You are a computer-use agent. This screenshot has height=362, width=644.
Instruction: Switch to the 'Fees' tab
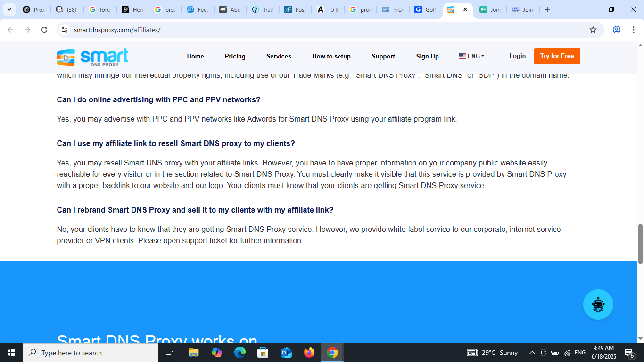pyautogui.click(x=198, y=9)
